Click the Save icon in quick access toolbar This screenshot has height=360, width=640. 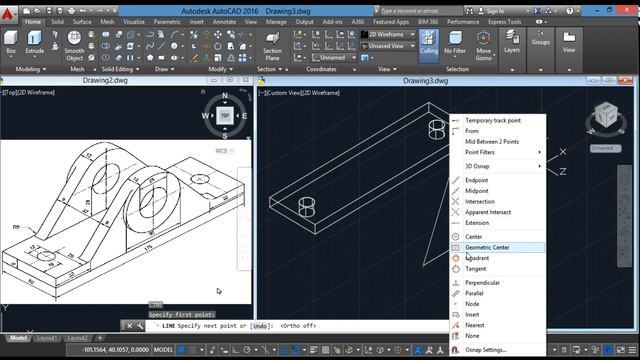pyautogui.click(x=49, y=11)
